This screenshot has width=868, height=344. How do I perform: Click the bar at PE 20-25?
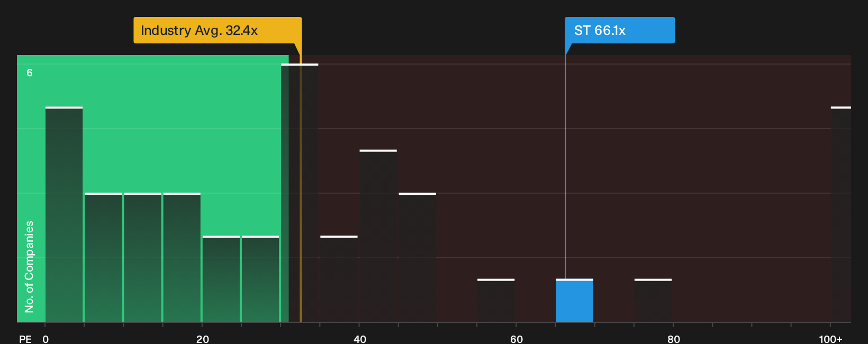click(x=221, y=279)
